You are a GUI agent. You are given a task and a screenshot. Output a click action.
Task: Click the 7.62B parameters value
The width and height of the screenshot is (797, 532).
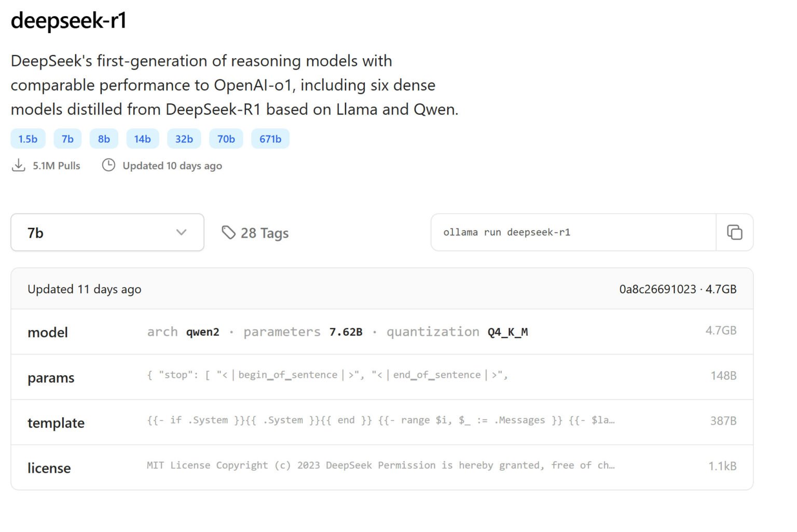[345, 332]
